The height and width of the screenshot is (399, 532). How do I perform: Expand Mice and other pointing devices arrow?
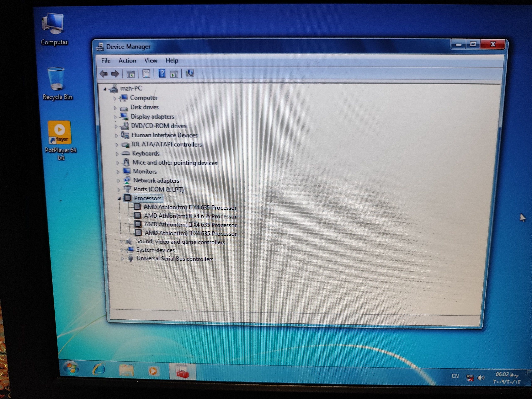(118, 163)
